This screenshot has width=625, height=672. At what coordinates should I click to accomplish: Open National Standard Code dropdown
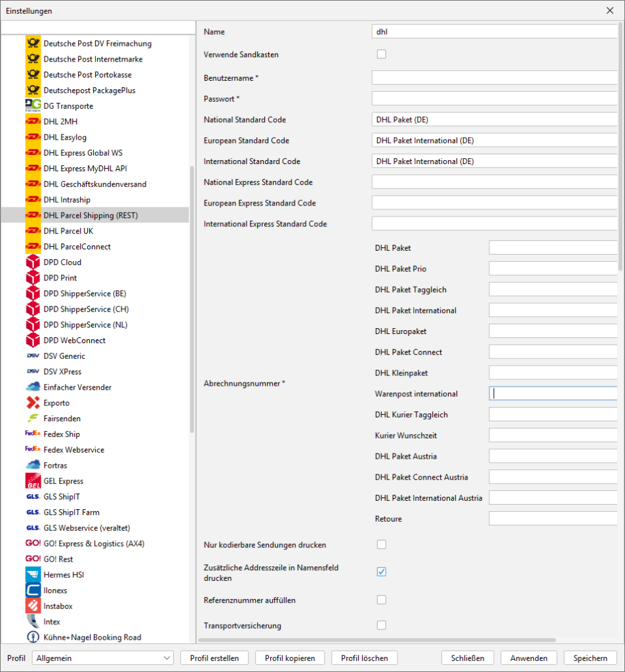495,119
